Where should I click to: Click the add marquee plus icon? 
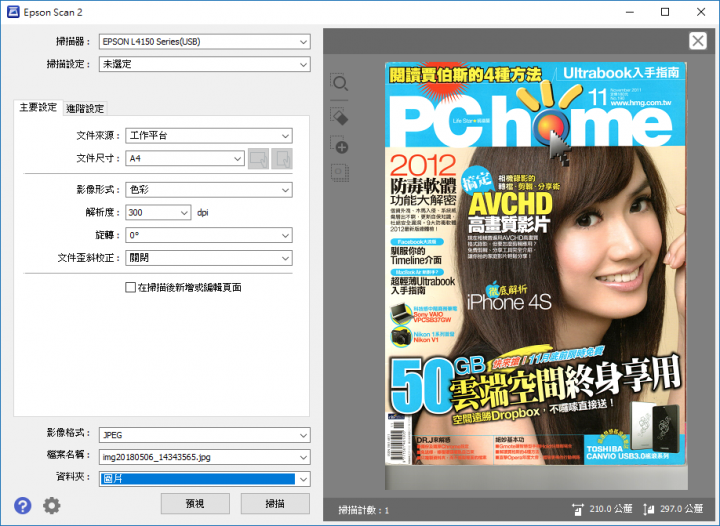click(x=340, y=145)
